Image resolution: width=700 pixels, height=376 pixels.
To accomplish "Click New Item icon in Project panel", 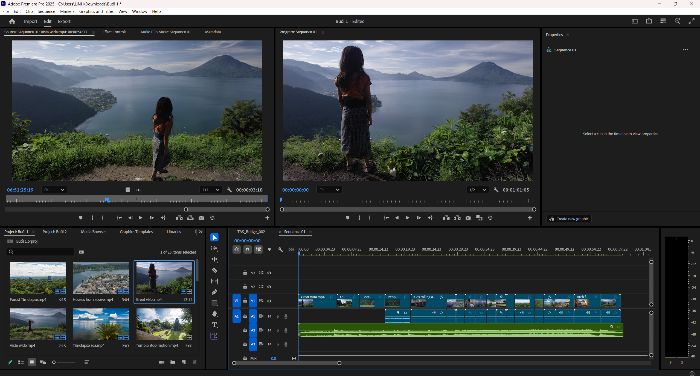I will pyautogui.click(x=183, y=362).
